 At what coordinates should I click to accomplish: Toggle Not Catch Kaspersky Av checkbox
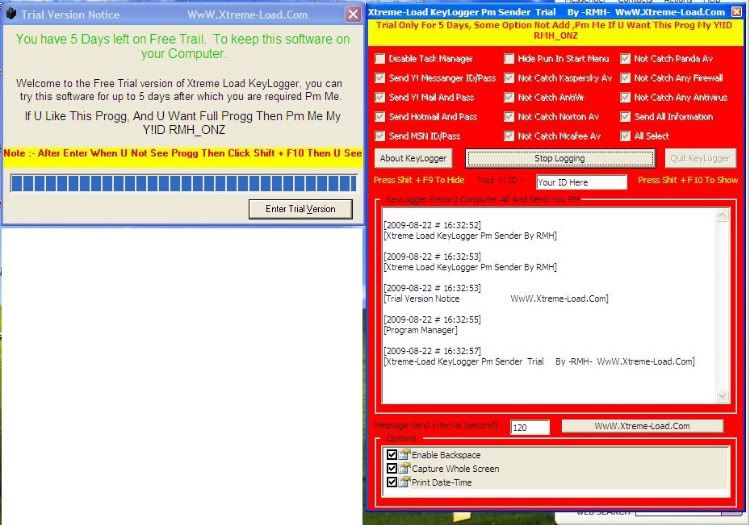pyautogui.click(x=509, y=78)
